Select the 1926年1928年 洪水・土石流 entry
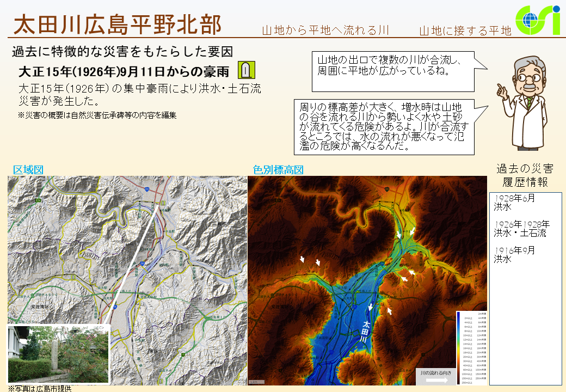Image resolution: width=566 pixels, height=392 pixels. pos(521,229)
